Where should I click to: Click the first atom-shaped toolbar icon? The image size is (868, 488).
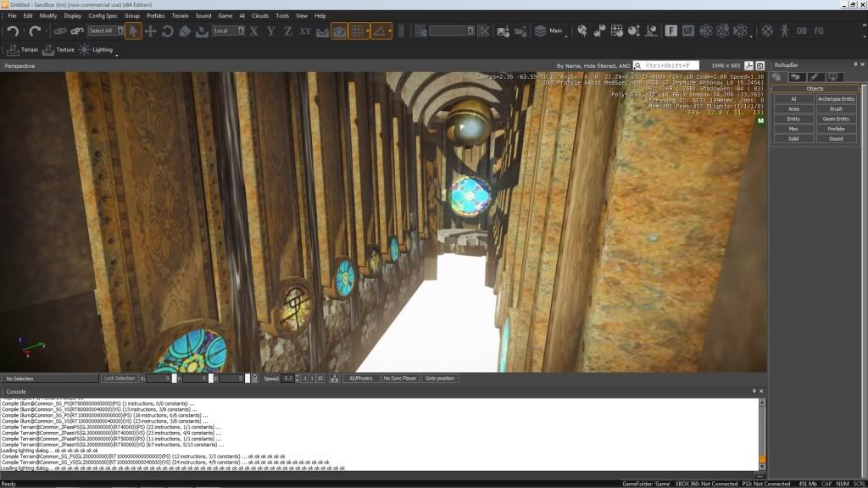(x=706, y=31)
